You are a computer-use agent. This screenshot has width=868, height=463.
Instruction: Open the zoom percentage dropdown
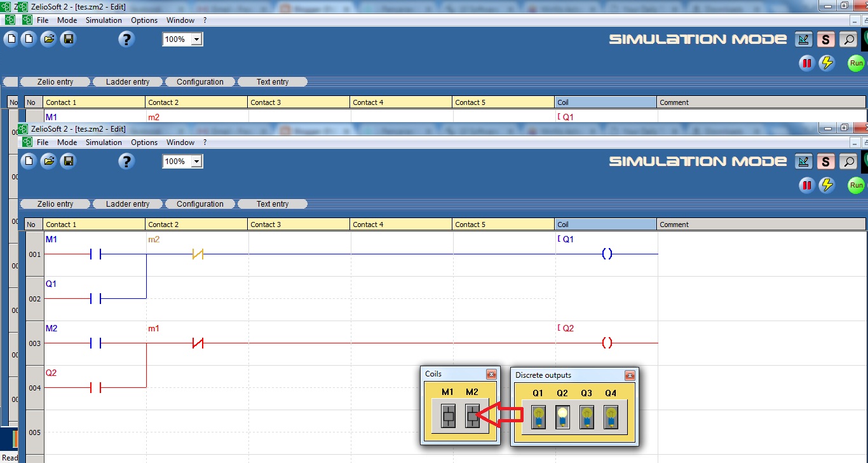point(197,161)
